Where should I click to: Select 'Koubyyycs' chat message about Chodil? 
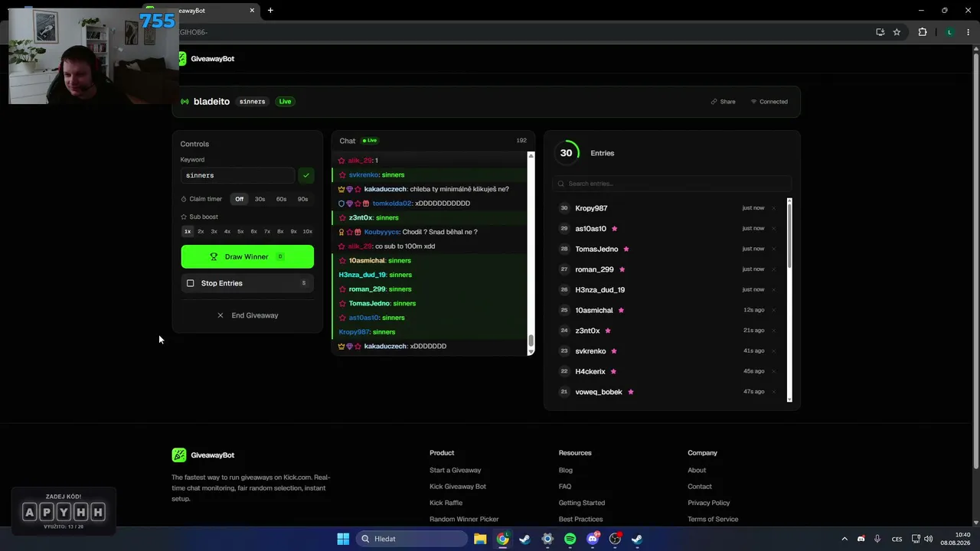pos(430,232)
